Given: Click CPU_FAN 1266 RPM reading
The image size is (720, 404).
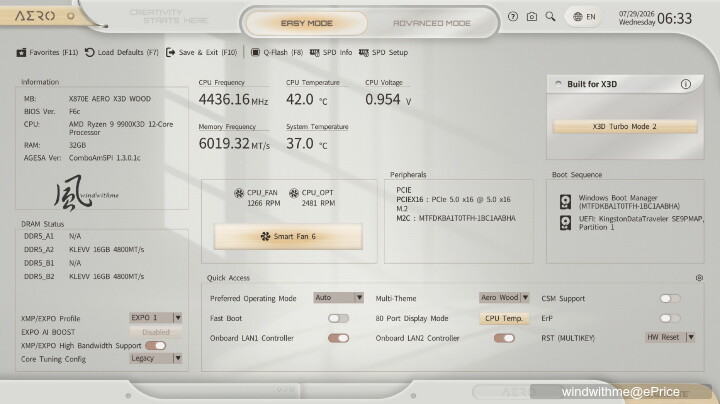Looking at the screenshot, I should pyautogui.click(x=264, y=203).
